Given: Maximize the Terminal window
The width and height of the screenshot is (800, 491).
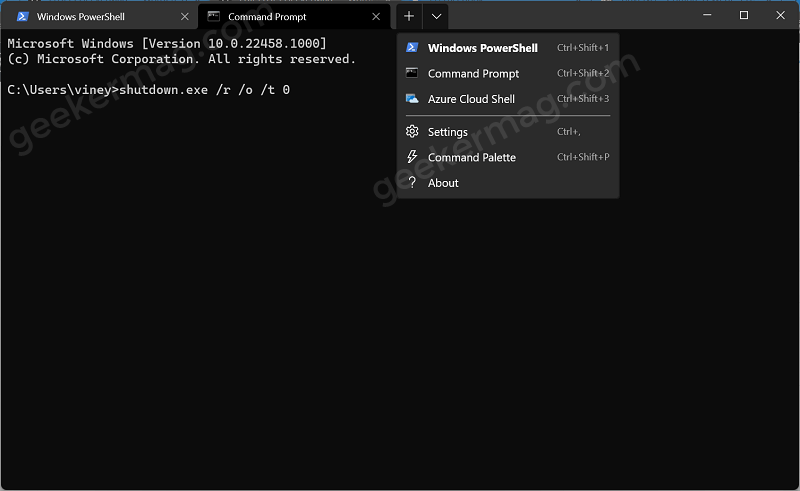Looking at the screenshot, I should 744,15.
